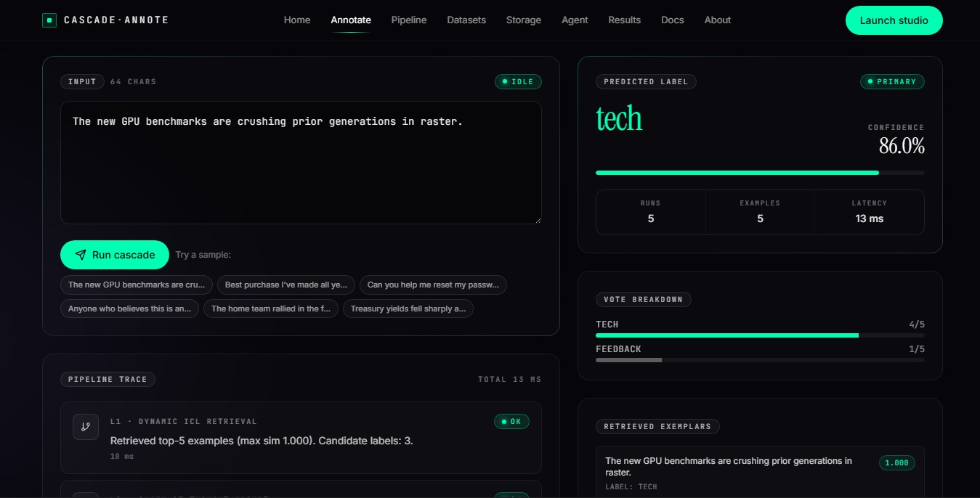Click the TECH vote bar

click(x=760, y=335)
